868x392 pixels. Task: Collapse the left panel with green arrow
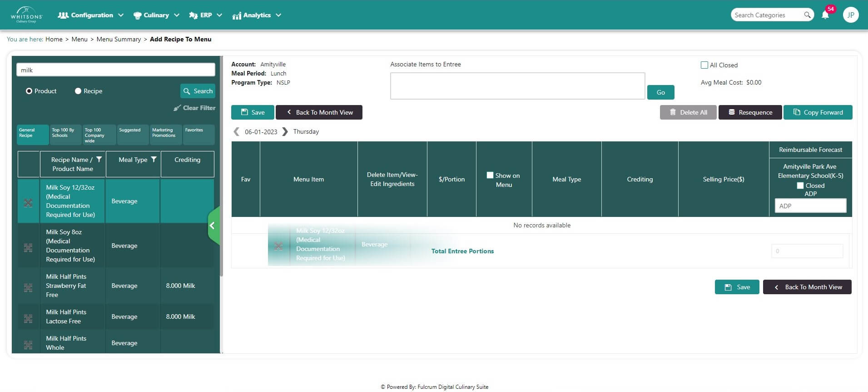[x=213, y=226]
